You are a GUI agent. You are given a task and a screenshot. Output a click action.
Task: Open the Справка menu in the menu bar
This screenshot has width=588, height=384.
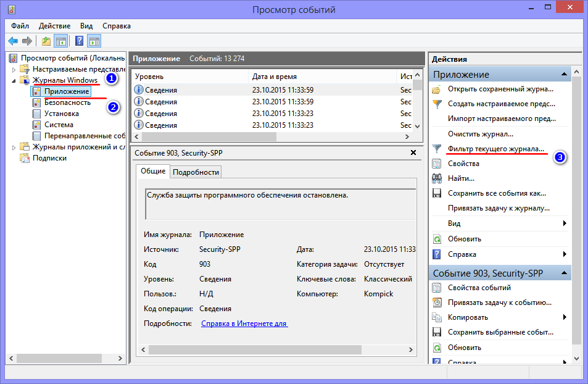[117, 26]
